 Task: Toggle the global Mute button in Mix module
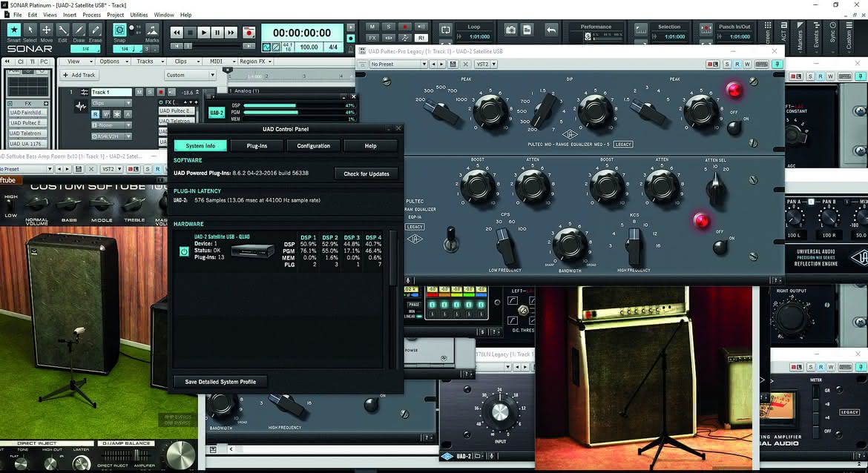point(372,27)
